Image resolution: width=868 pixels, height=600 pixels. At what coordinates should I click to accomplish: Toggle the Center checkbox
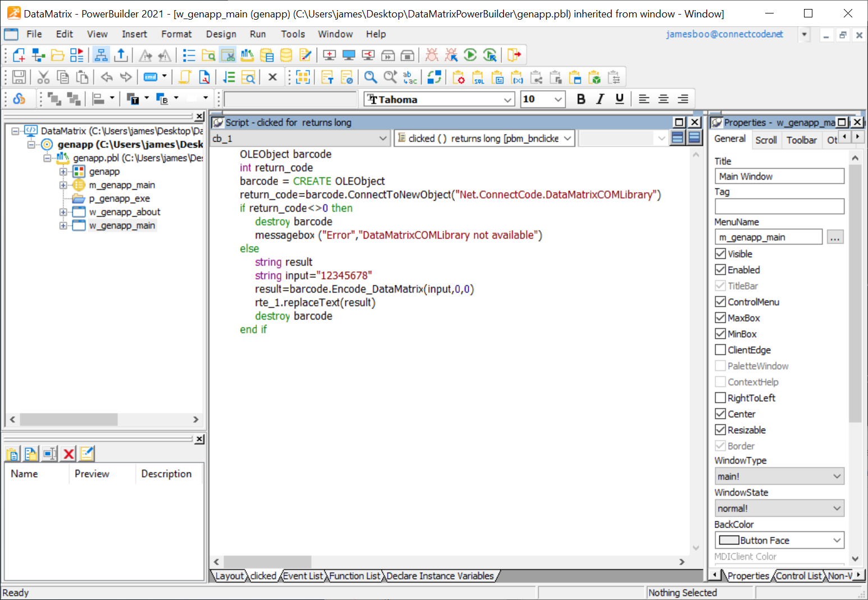pos(720,414)
